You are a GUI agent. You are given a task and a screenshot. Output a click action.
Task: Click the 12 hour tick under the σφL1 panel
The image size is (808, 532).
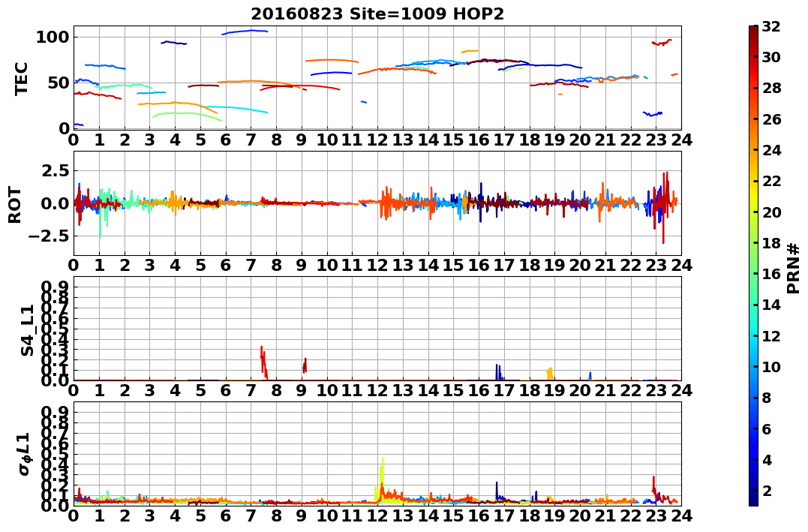(377, 515)
